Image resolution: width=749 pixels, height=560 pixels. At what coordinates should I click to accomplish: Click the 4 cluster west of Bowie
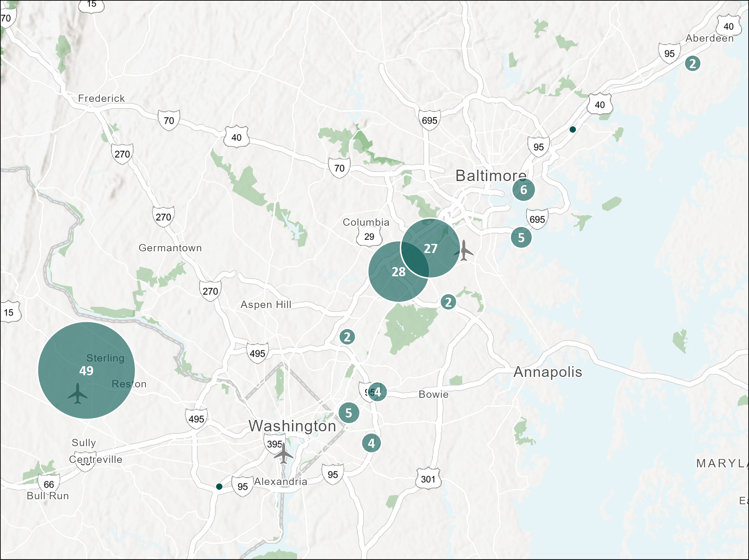377,392
